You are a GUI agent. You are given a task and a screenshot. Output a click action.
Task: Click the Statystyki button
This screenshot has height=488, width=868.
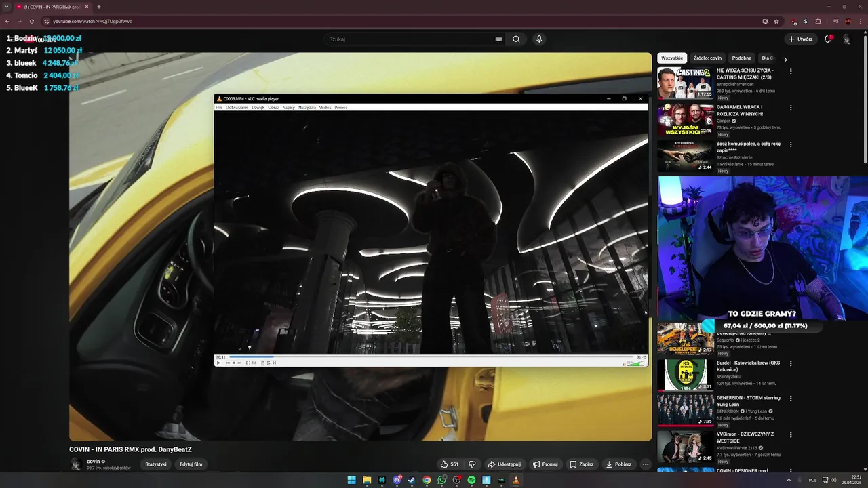(156, 464)
